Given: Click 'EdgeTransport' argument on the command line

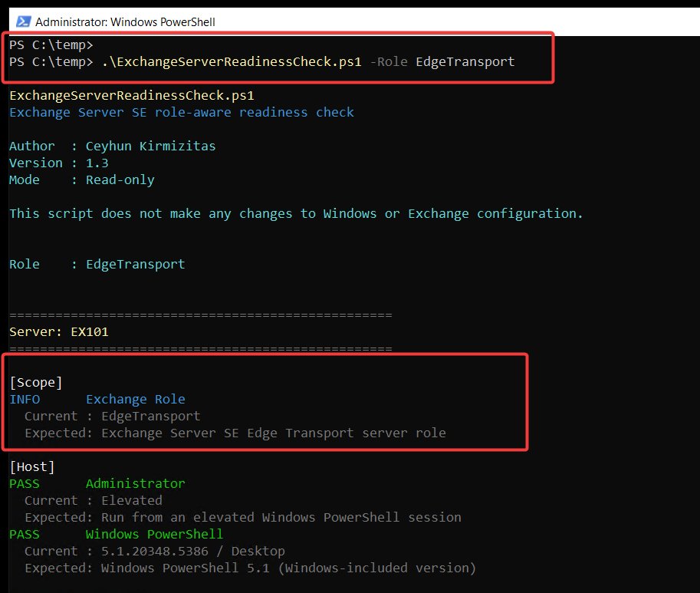Looking at the screenshot, I should tap(465, 61).
